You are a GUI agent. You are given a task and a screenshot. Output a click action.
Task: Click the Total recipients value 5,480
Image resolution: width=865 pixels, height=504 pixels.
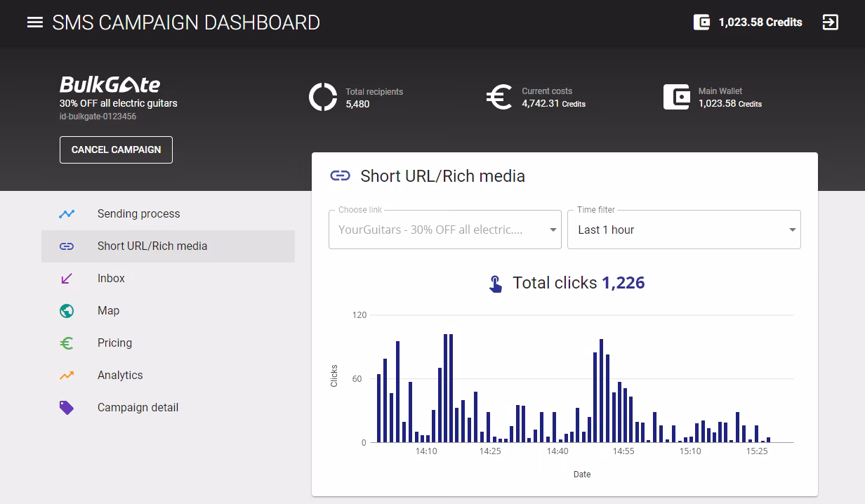357,104
